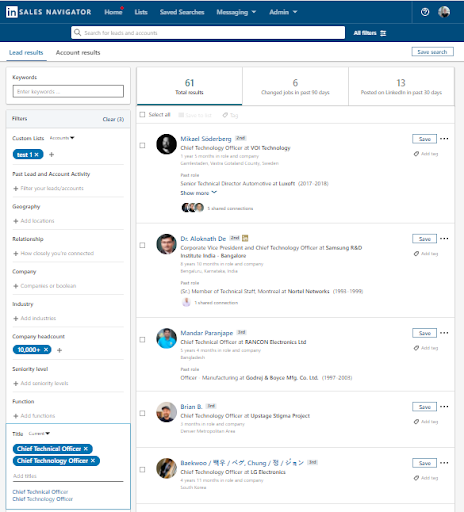
Task: Click the LinkedIn premium badge next to Aloknath De
Action: point(245,238)
